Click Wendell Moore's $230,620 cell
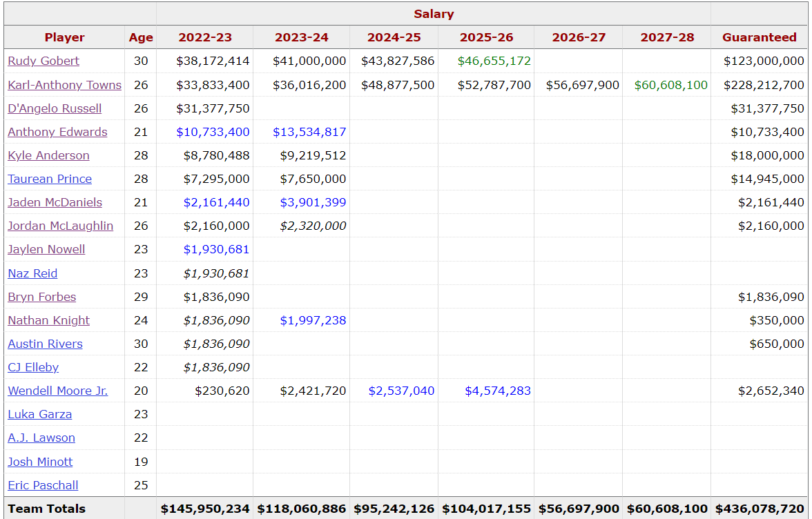This screenshot has width=812, height=519. [222, 391]
